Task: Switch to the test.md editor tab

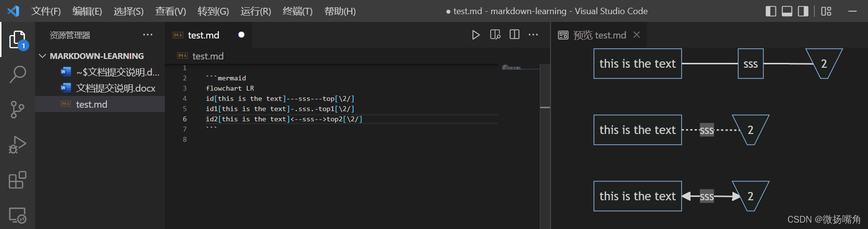Action: [x=209, y=35]
